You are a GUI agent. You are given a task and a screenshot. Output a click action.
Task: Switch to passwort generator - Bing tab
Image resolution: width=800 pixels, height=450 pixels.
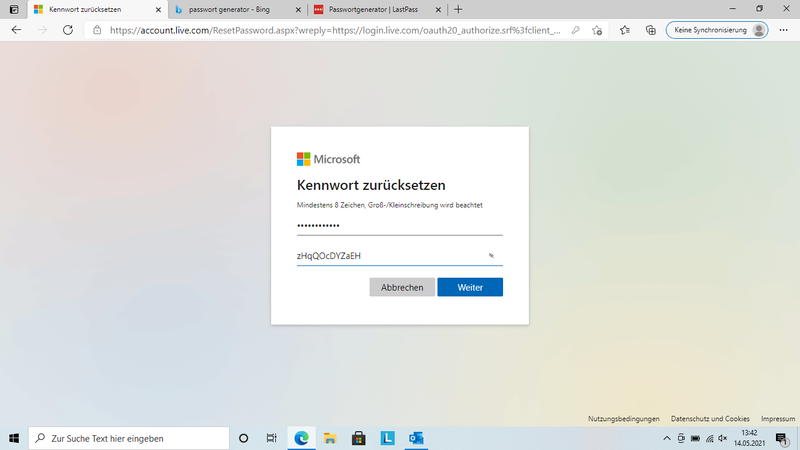[238, 9]
